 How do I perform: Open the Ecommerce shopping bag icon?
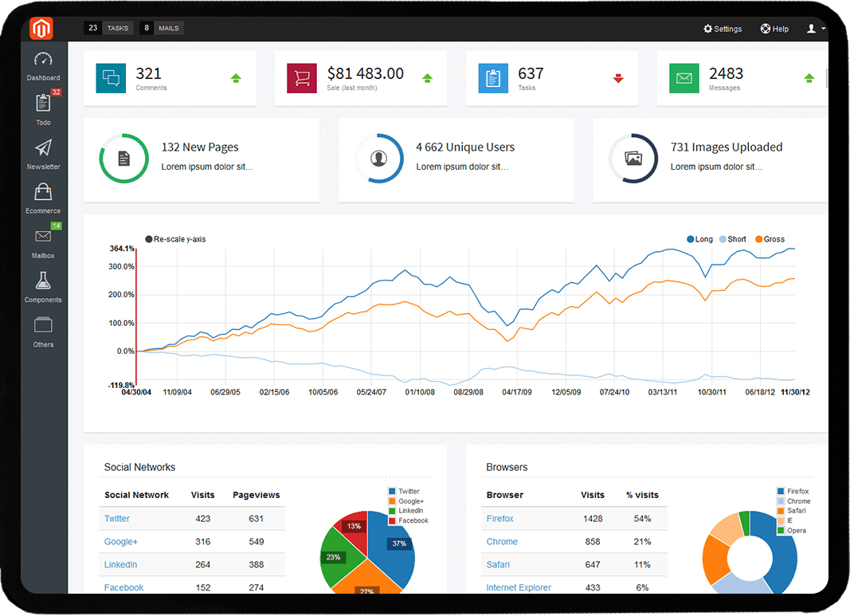coord(43,192)
